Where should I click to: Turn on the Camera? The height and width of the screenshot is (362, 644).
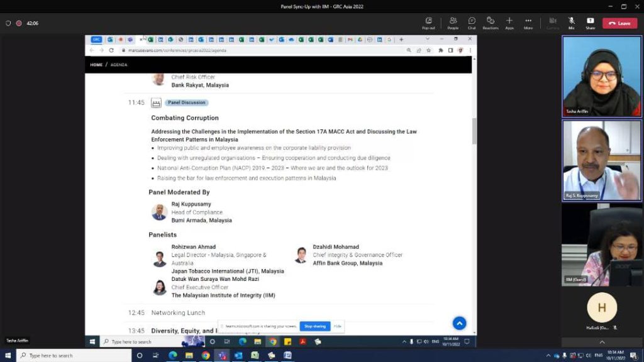553,23
